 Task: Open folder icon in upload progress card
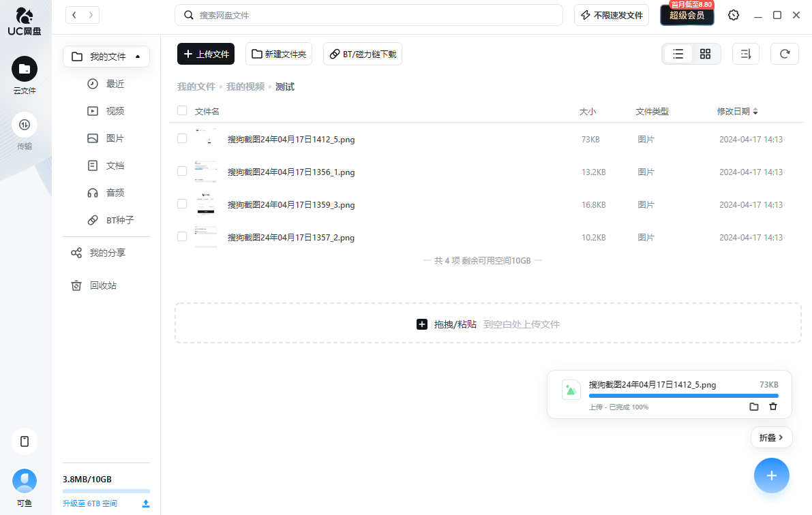tap(754, 407)
